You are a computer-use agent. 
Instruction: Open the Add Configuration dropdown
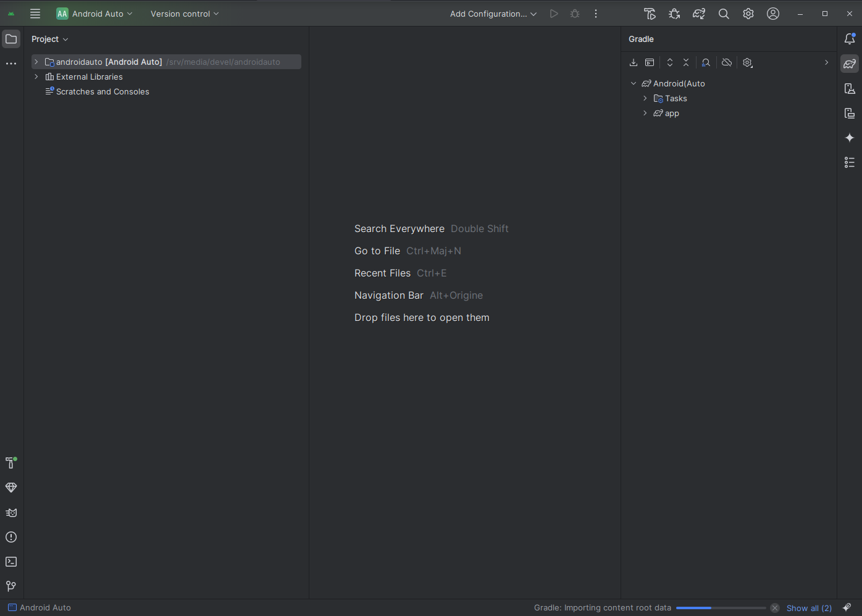493,14
